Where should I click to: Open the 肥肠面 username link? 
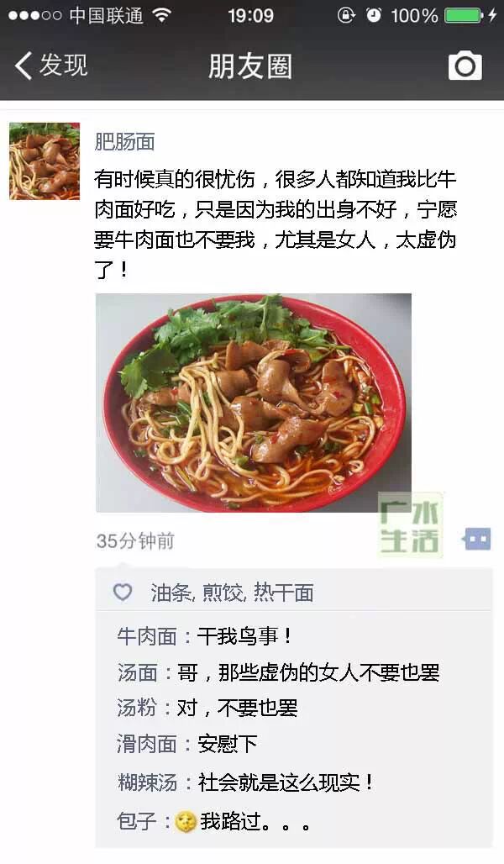tap(124, 141)
